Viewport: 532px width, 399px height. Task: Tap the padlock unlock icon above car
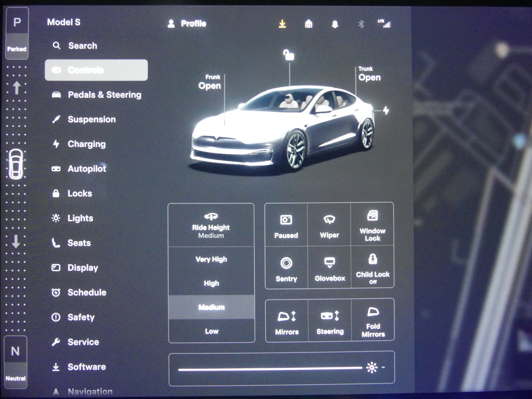pos(289,55)
